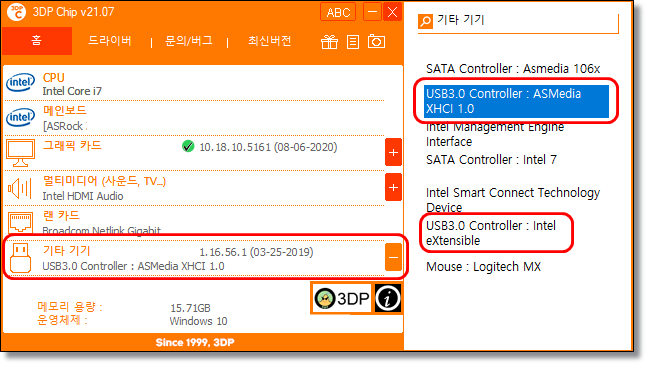The height and width of the screenshot is (374, 646).
Task: Select Intel Management Engine Interface
Action: [x=495, y=134]
